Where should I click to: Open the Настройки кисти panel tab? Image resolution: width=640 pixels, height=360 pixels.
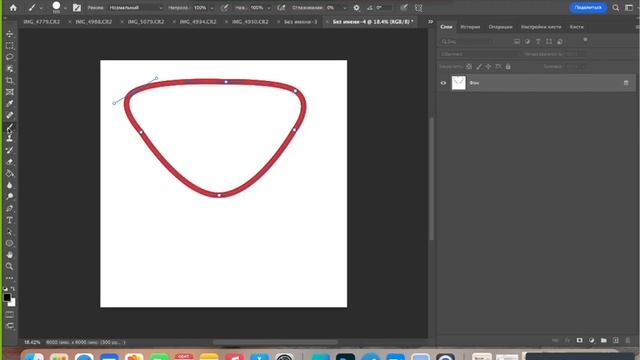[541, 27]
